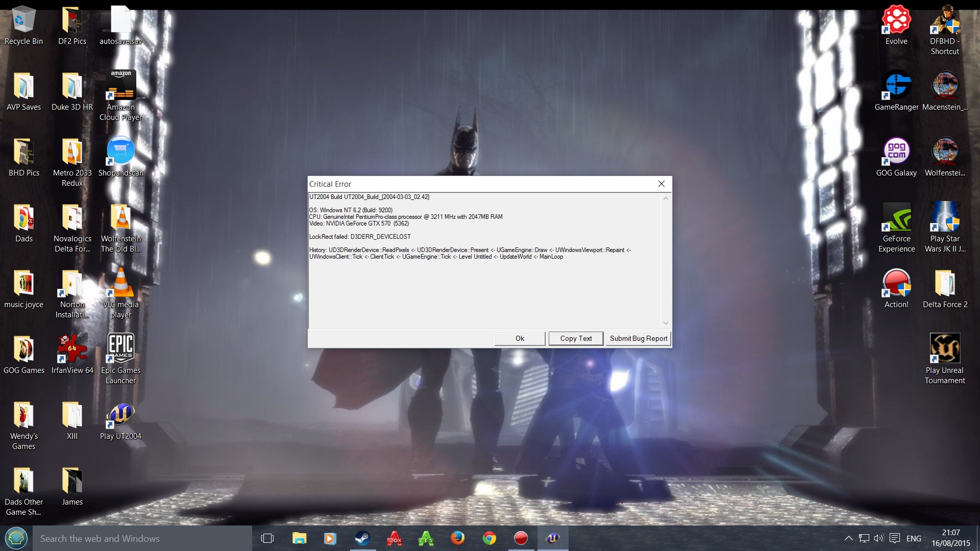980x551 pixels.
Task: Click Copy Text in error dialog
Action: [x=576, y=338]
